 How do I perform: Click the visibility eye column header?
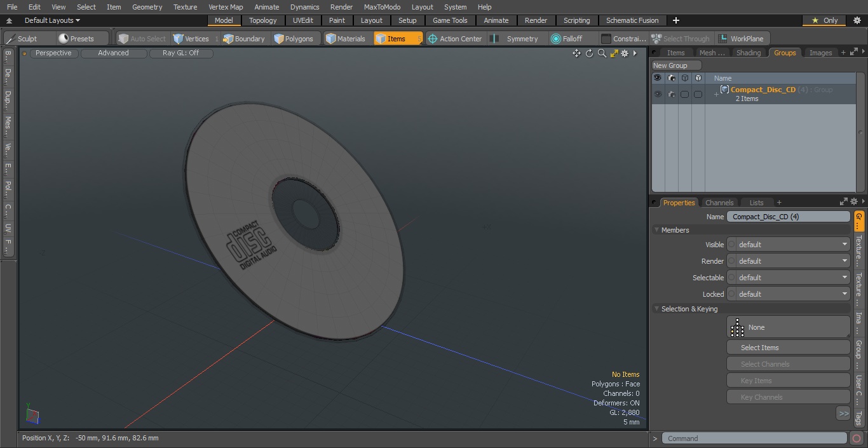pyautogui.click(x=658, y=78)
